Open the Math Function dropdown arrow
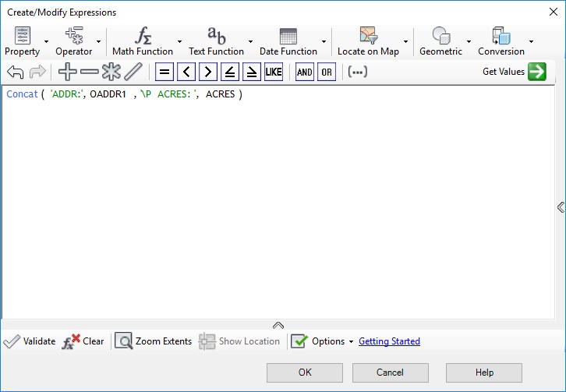 coord(179,41)
